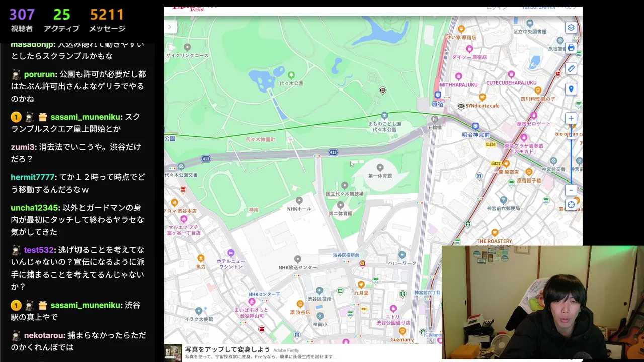
Task: Click the print map icon
Action: tap(571, 48)
